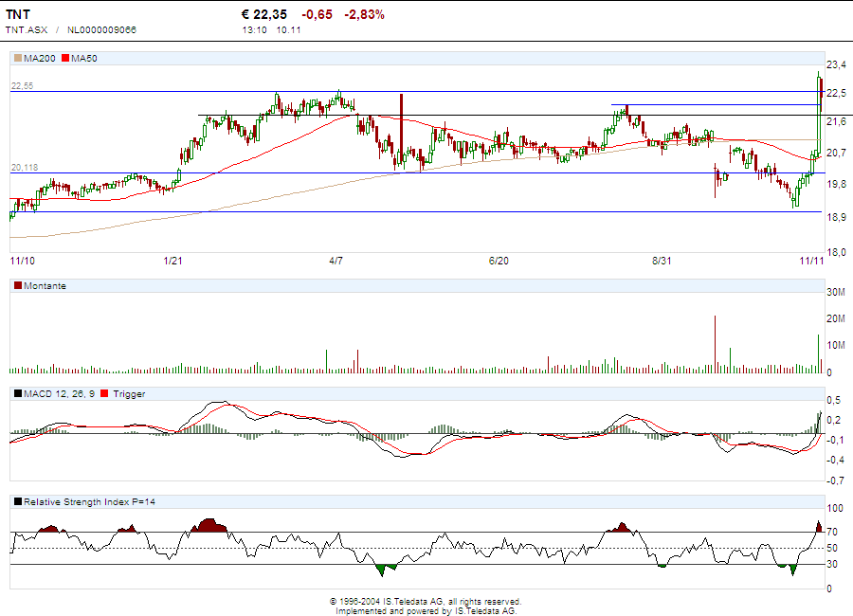Click the 8/31 date axis label
This screenshot has width=853, height=616.
[662, 260]
